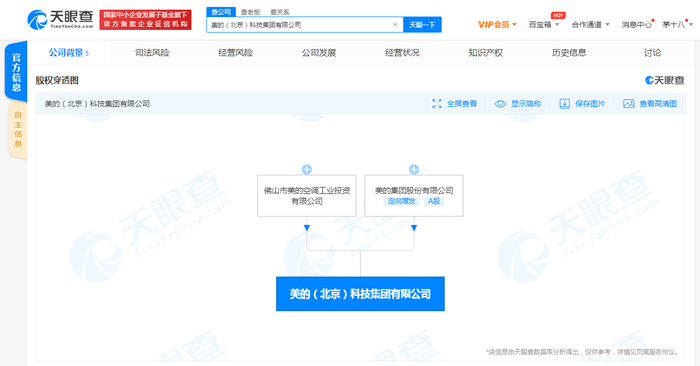Clear the search box with the X icon

[x=395, y=25]
